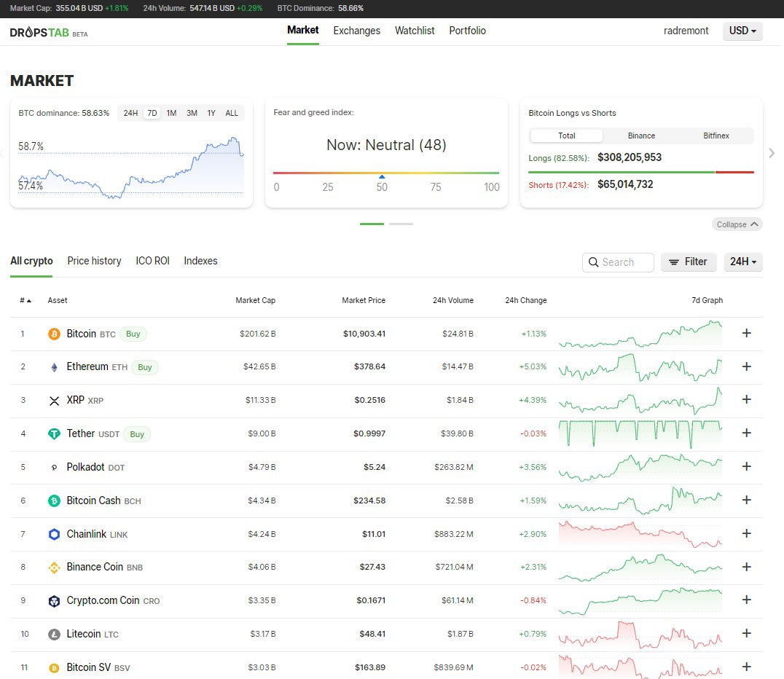The width and height of the screenshot is (784, 679).
Task: Click Buy button next to Ethereum
Action: click(145, 367)
